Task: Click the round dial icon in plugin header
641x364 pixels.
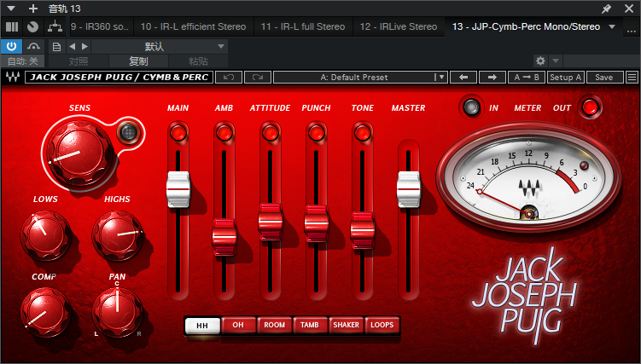Action: [x=32, y=27]
